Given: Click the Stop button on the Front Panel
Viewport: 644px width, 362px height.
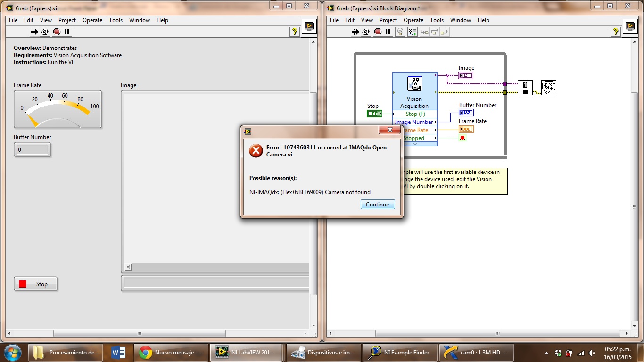Looking at the screenshot, I should (36, 284).
